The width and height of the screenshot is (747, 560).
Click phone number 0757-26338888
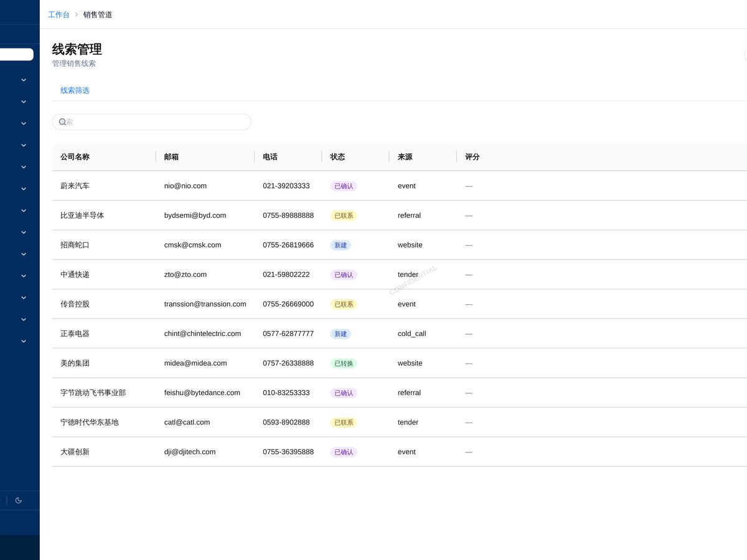coord(288,363)
